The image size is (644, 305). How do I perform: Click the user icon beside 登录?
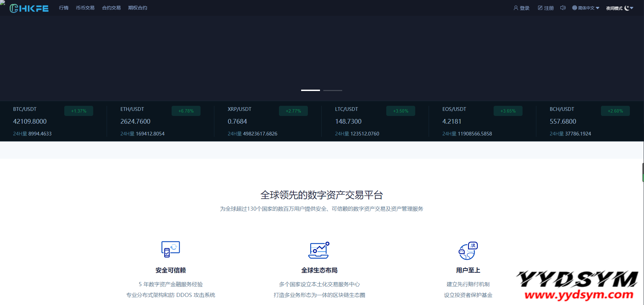[x=515, y=8]
